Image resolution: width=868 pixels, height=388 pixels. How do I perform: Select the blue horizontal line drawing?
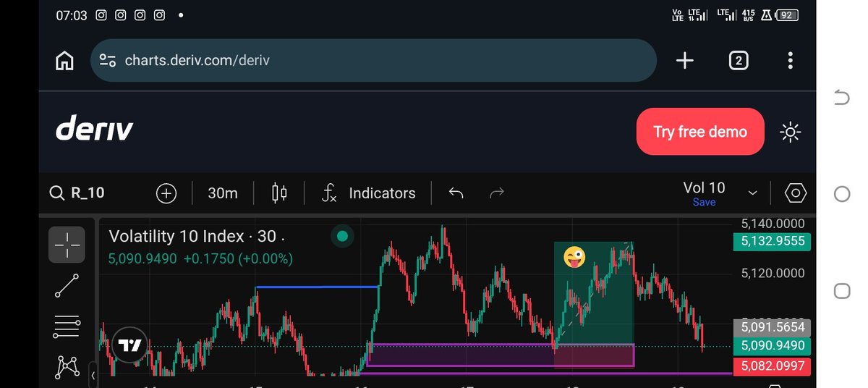(x=318, y=287)
